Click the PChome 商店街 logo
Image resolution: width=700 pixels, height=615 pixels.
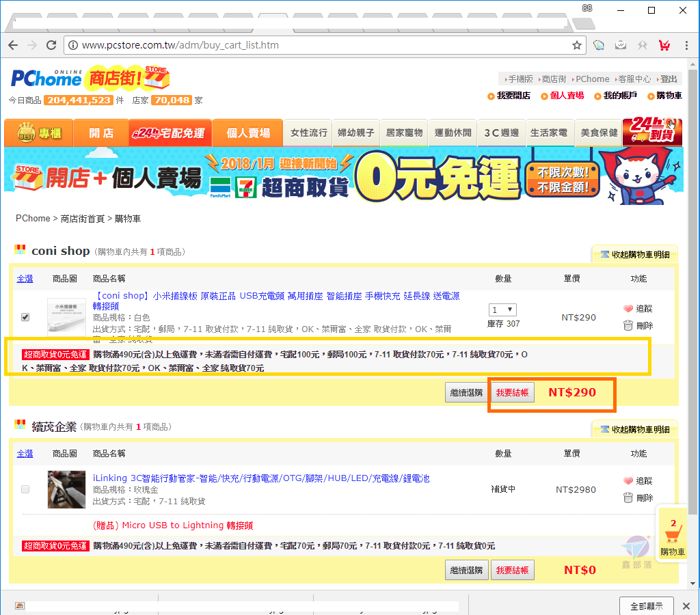pos(90,77)
